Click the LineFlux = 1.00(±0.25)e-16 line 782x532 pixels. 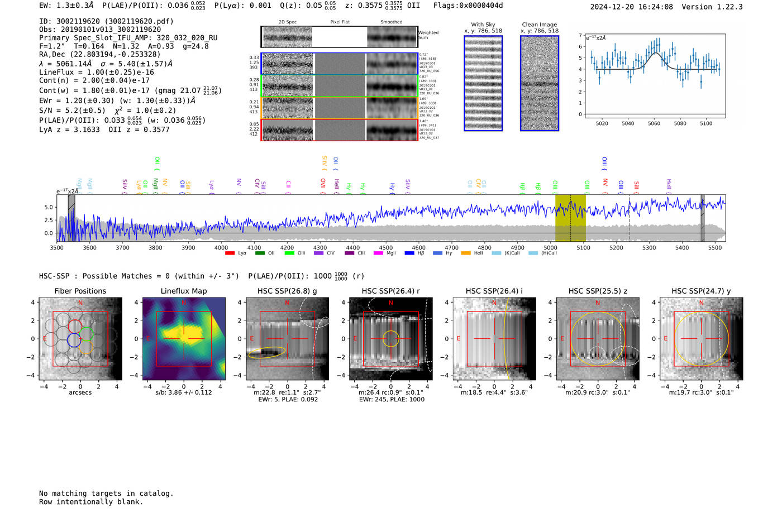97,72
